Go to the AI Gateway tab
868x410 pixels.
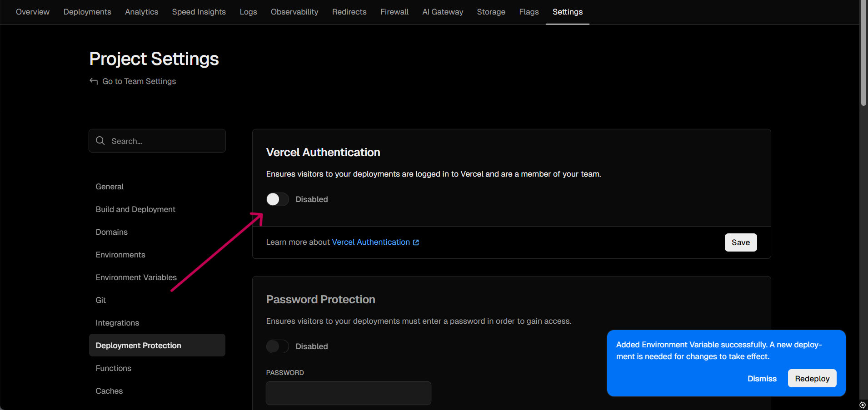click(443, 12)
